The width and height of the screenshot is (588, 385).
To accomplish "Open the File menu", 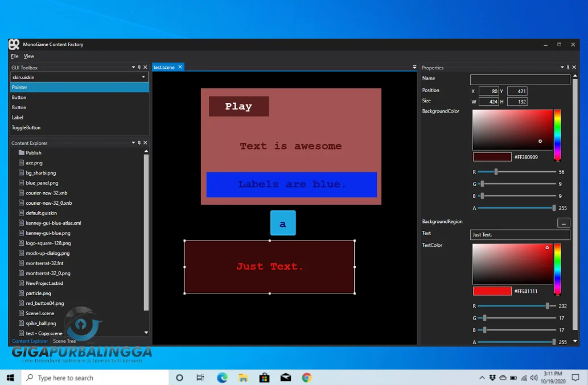I will pyautogui.click(x=14, y=56).
